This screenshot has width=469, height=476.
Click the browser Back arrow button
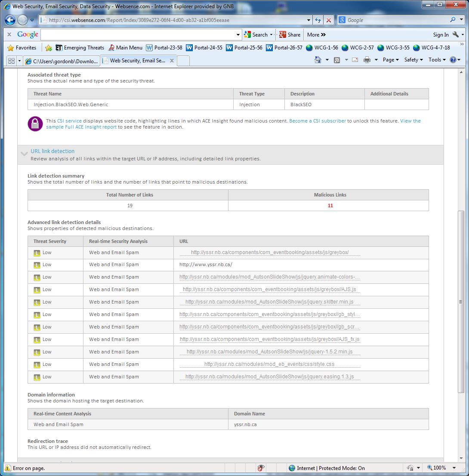(10, 20)
